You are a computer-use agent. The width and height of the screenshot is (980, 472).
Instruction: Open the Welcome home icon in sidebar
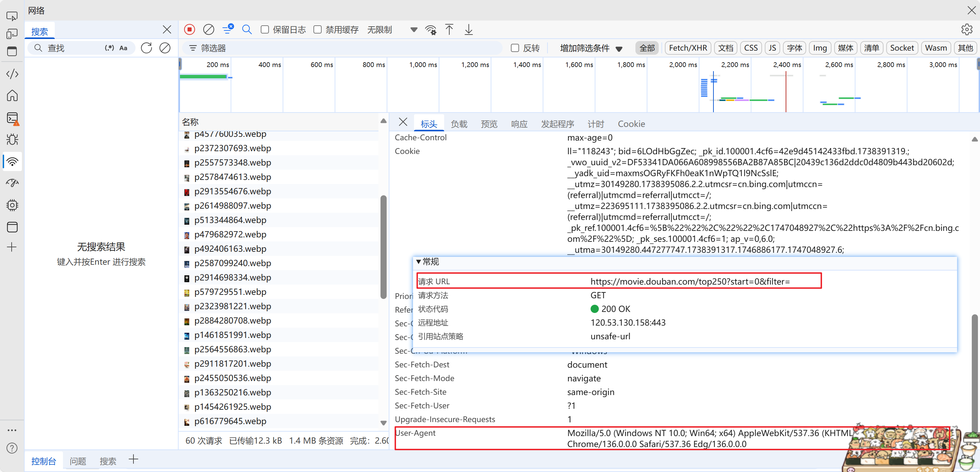point(12,95)
